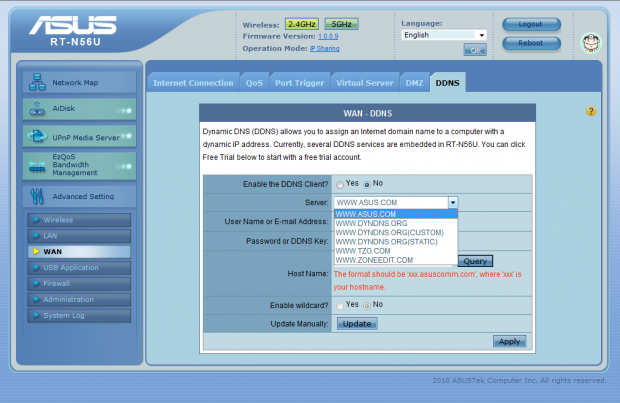
Task: Open the LAN settings menu
Action: tap(79, 236)
